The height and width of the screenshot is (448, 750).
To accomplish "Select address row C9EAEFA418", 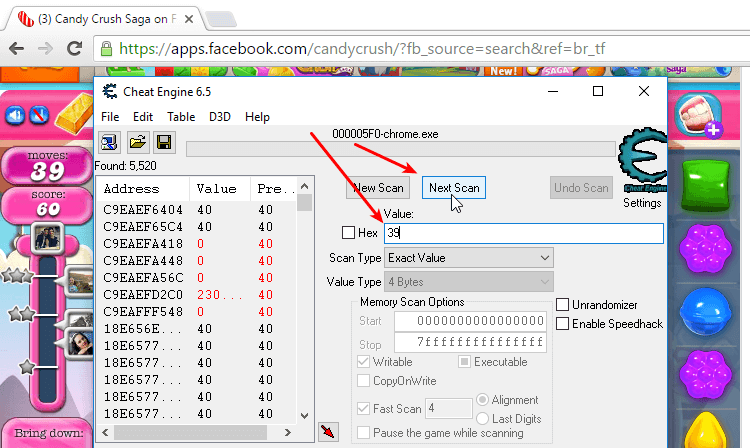I will [x=196, y=244].
